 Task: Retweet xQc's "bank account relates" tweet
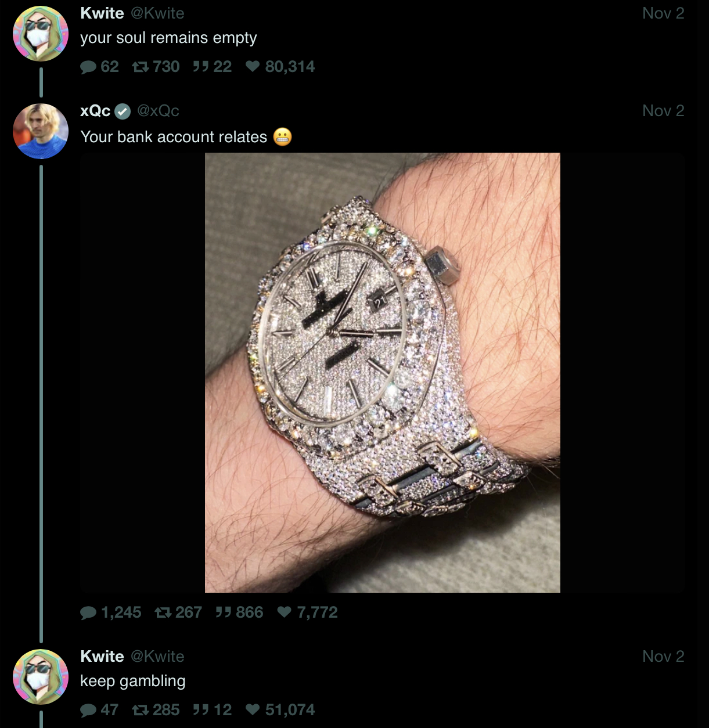coord(163,612)
